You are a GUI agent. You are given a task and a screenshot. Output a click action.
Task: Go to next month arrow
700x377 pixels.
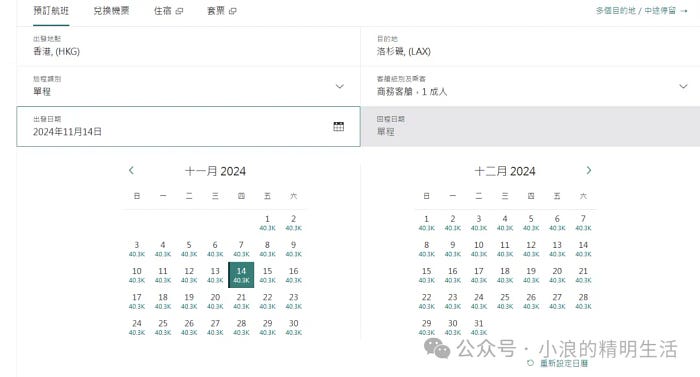coord(589,170)
